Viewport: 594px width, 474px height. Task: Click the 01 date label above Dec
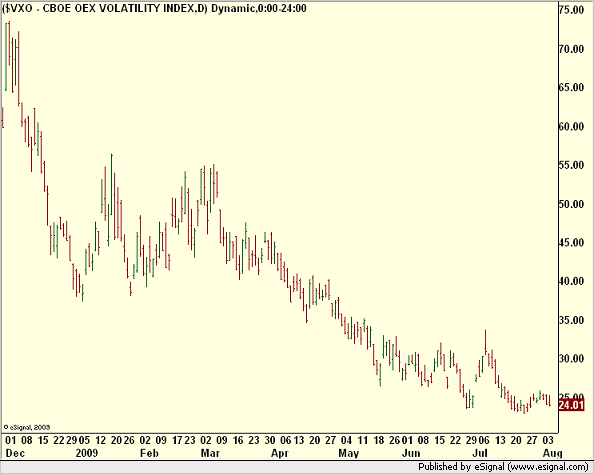[x=11, y=440]
